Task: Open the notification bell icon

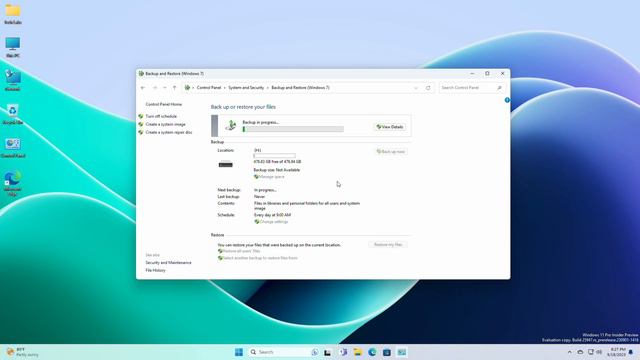Action: [631, 352]
